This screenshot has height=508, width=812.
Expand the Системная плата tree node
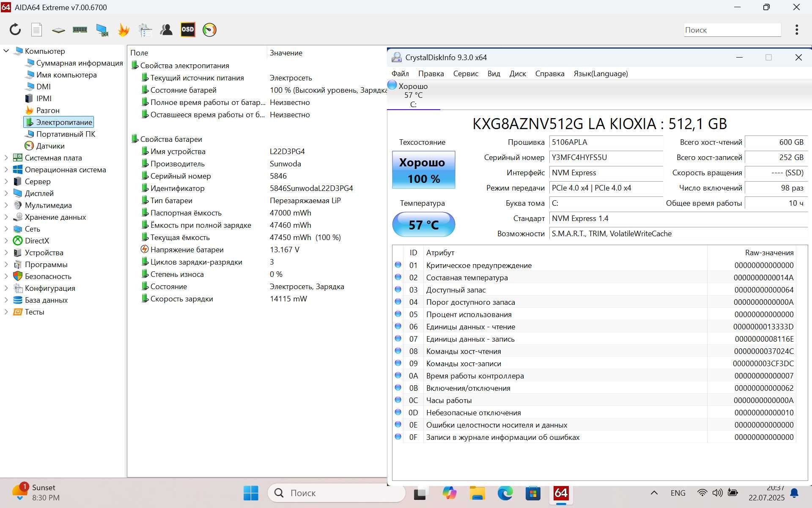pos(6,157)
